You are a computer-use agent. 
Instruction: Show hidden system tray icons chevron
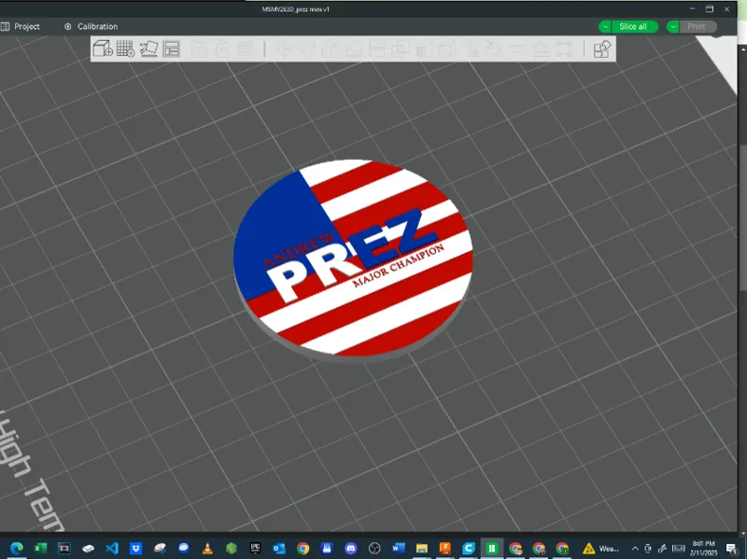[635, 549]
